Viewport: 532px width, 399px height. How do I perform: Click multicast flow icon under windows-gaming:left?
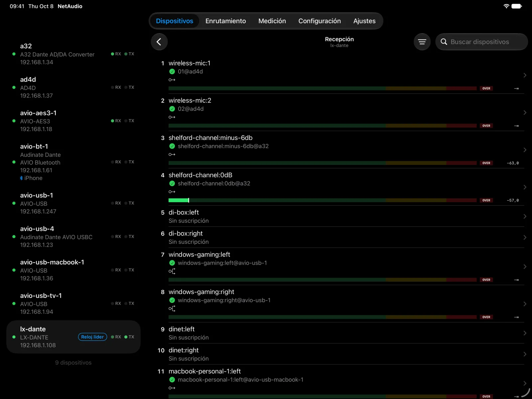[x=172, y=271]
